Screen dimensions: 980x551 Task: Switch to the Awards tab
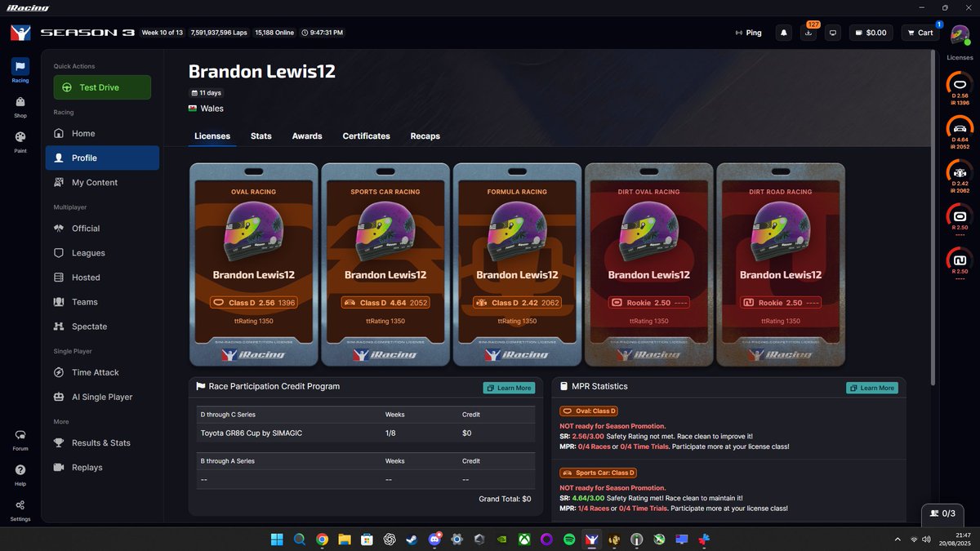[307, 136]
